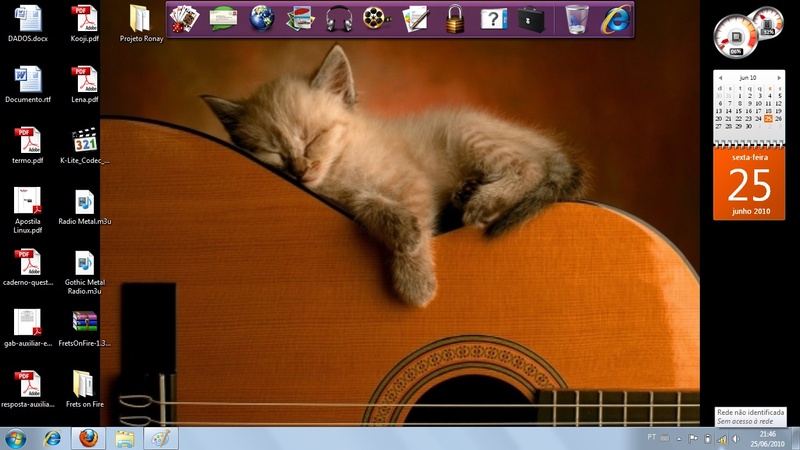Screen dimensions: 800x450
Task: Open the film reel video dock icon
Action: pyautogui.click(x=377, y=19)
